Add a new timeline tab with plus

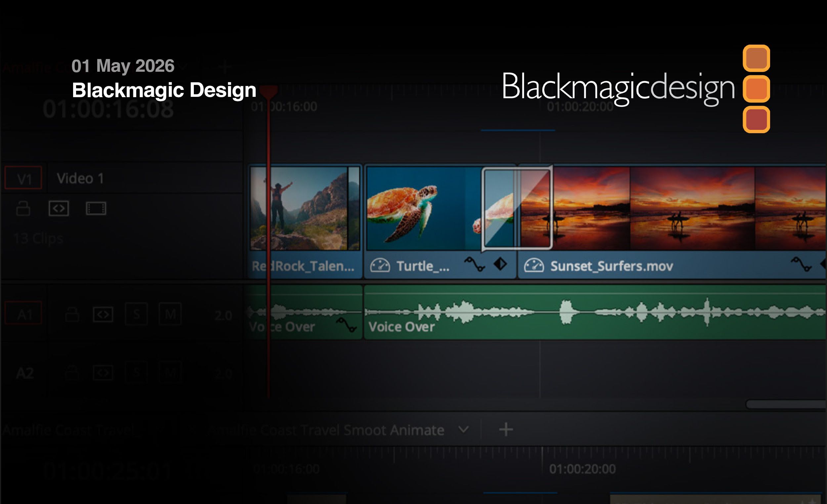[506, 430]
